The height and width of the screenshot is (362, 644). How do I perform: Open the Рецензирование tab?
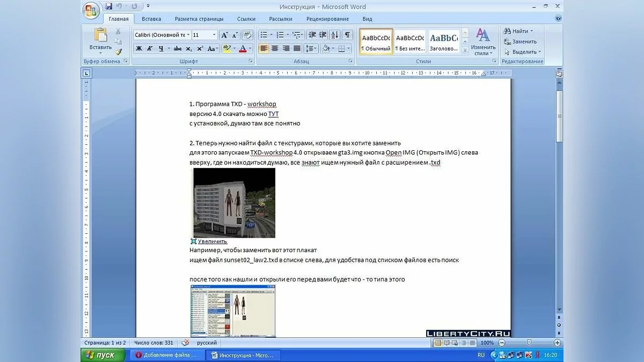(x=328, y=19)
